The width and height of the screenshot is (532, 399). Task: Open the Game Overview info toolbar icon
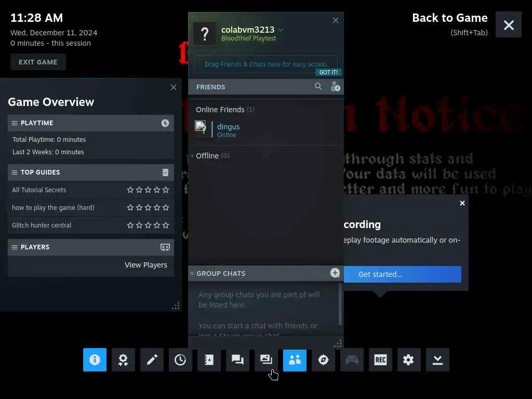pos(95,360)
